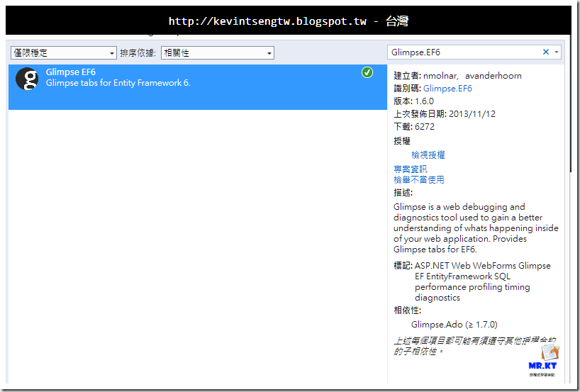Click 'Glimpse tabs for Entity Framework 6.' description
580x392 pixels.
(x=118, y=83)
